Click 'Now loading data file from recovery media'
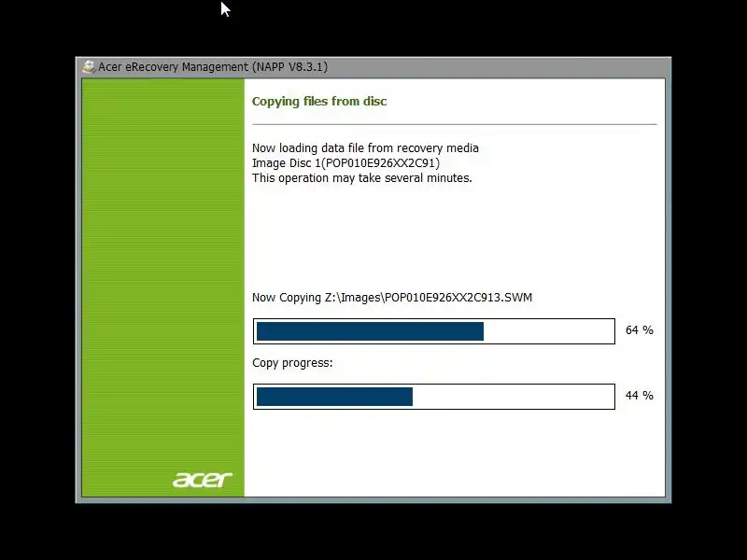 tap(365, 148)
